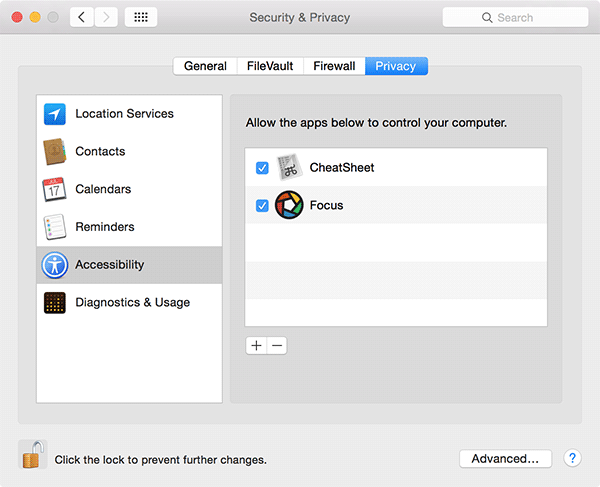Open Diagnostics & Usage icon
Screen dimensions: 600x487
coord(54,303)
